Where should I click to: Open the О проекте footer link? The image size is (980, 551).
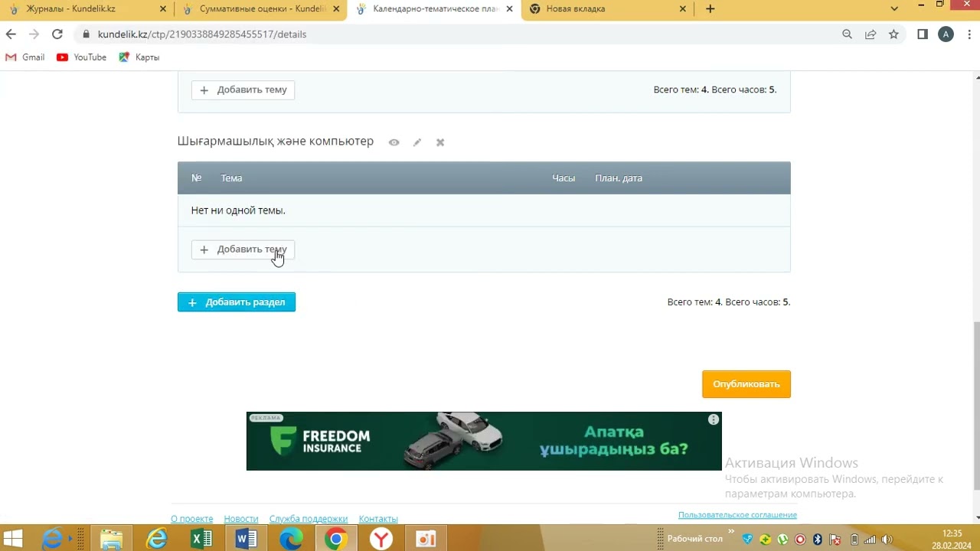191,519
